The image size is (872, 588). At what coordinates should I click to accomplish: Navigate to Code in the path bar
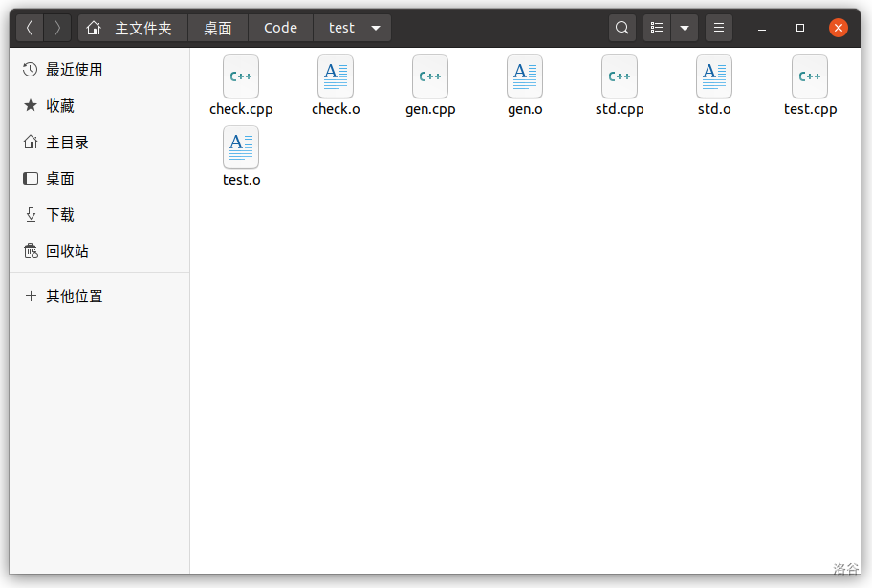[280, 28]
